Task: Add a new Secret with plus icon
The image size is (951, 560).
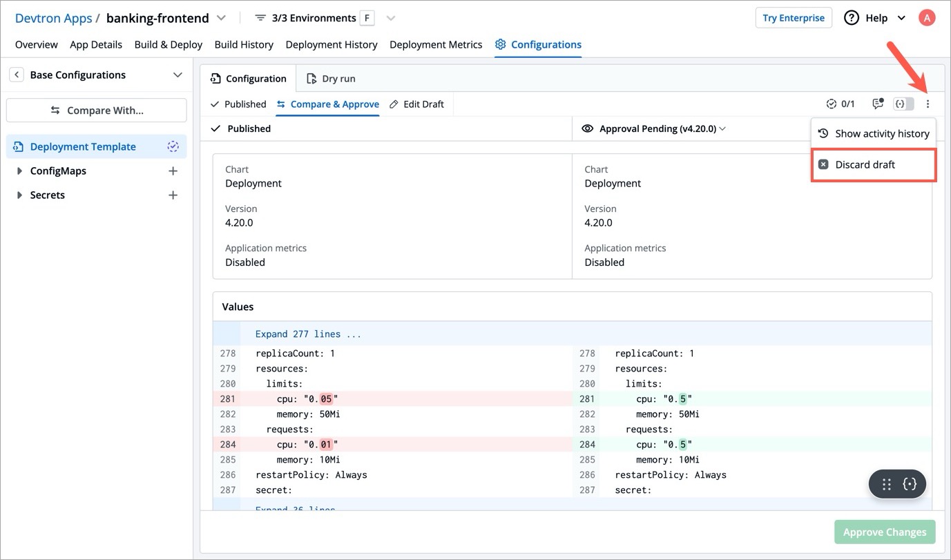Action: (173, 195)
